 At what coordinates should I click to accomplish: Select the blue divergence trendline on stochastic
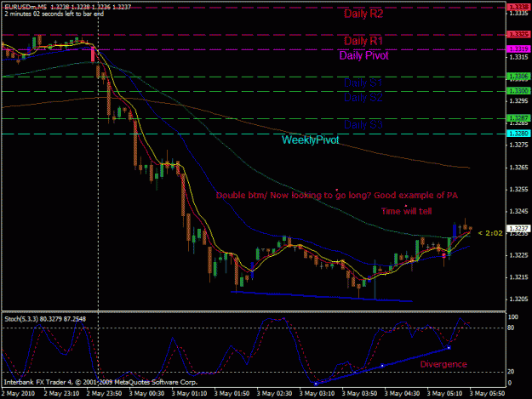(x=382, y=366)
